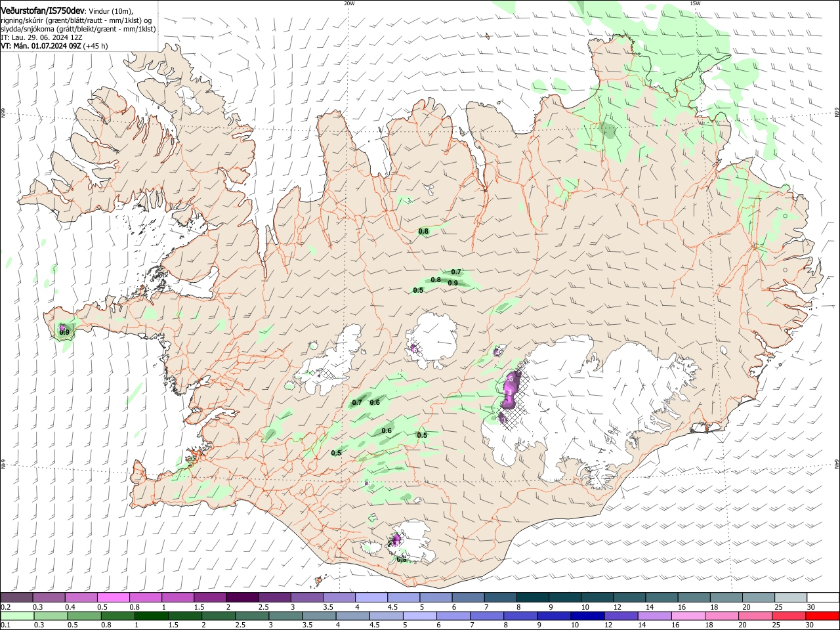Image resolution: width=840 pixels, height=630 pixels.
Task: Click the light green swatch between 0.3 and 0.5
Action: tap(51, 616)
